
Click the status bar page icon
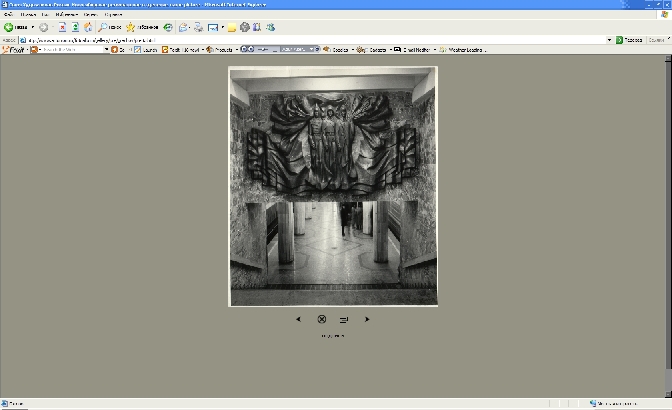[x=5, y=404]
